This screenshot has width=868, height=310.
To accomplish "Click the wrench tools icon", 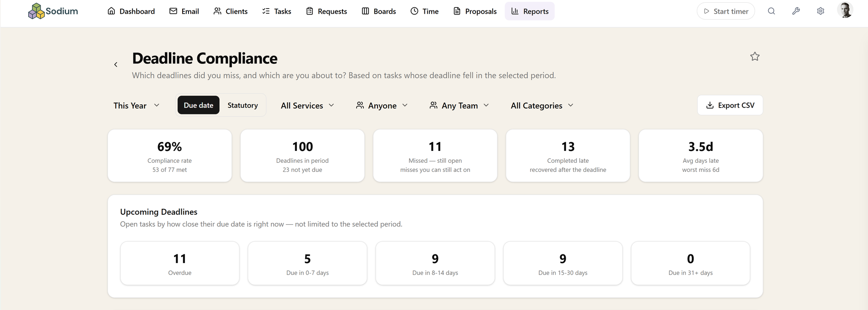I will click(796, 11).
